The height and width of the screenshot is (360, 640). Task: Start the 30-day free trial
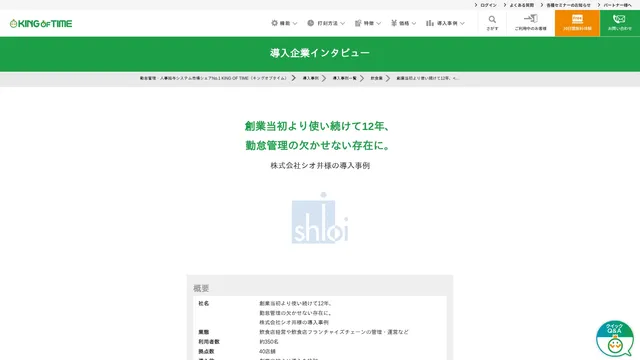point(577,23)
